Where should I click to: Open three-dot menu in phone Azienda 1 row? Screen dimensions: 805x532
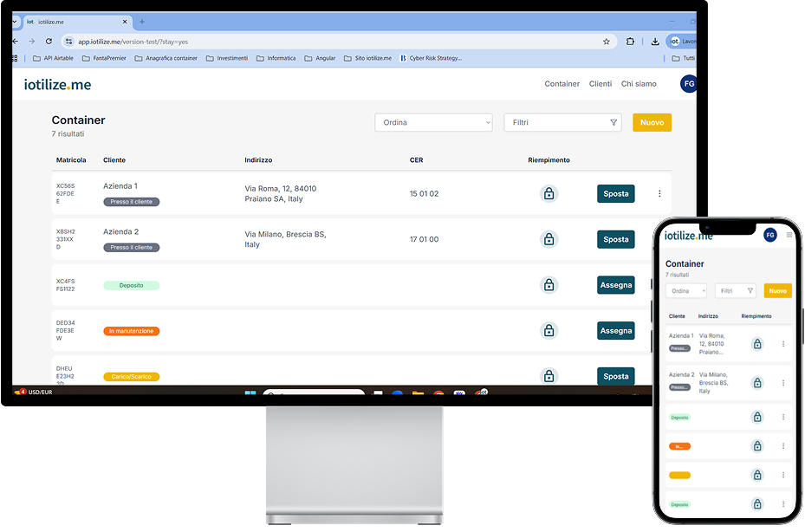pos(783,344)
